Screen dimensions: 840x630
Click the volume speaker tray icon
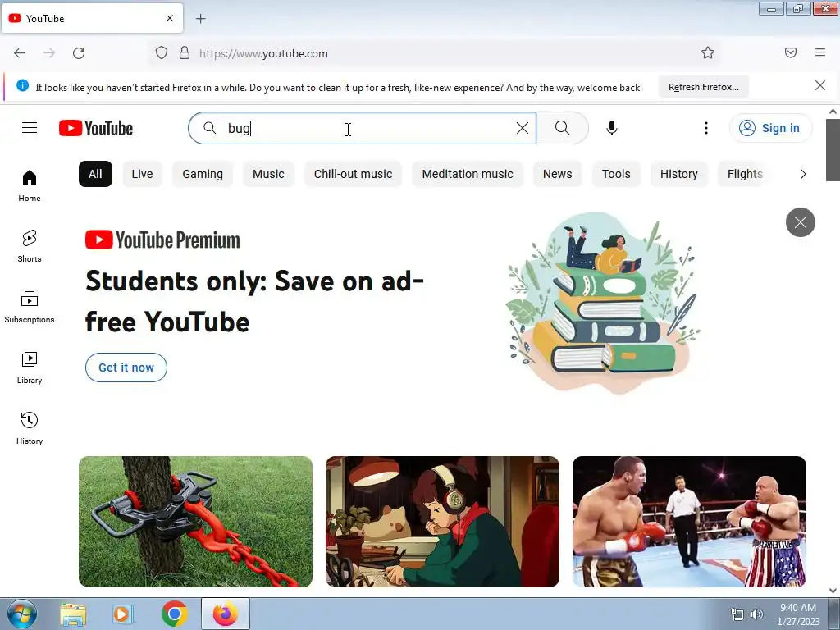pyautogui.click(x=757, y=614)
